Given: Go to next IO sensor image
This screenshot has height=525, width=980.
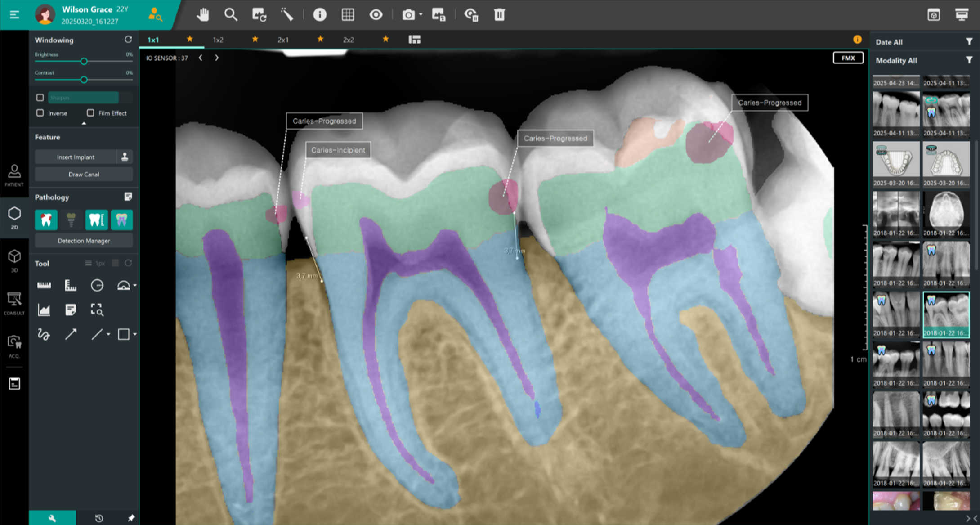Looking at the screenshot, I should pos(217,58).
